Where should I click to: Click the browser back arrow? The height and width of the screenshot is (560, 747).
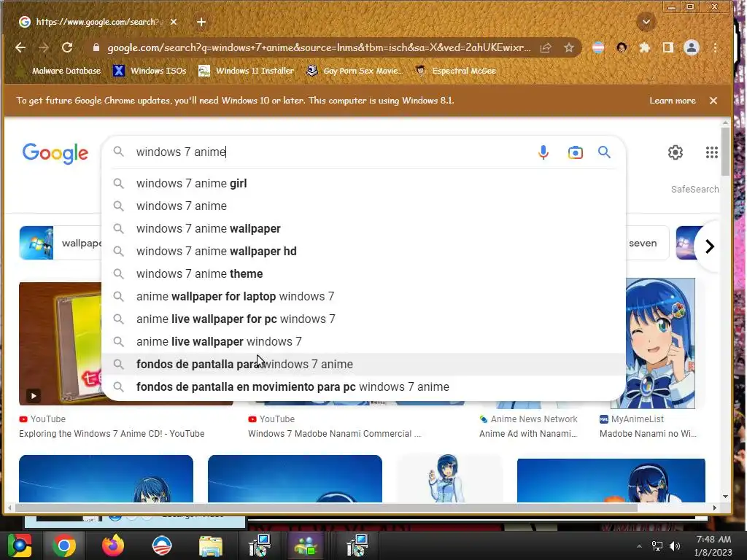coord(20,47)
